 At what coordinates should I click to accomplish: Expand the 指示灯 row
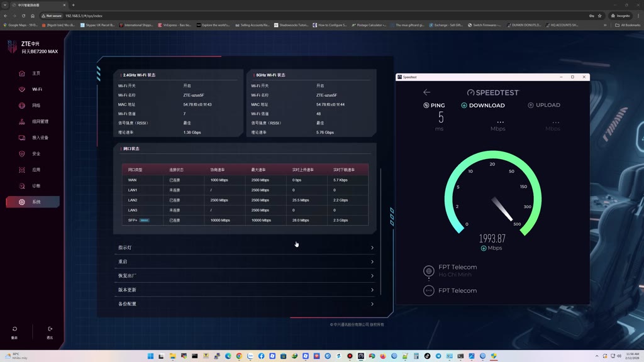tap(245, 248)
